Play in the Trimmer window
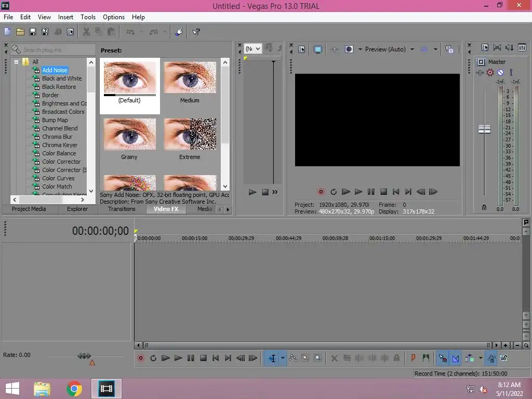This screenshot has width=532, height=399. [x=252, y=192]
